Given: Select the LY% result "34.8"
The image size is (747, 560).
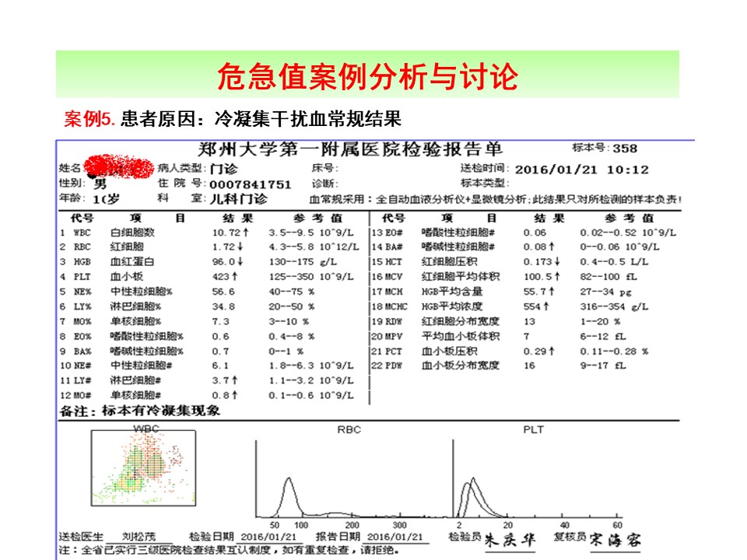Looking at the screenshot, I should pos(223,306).
